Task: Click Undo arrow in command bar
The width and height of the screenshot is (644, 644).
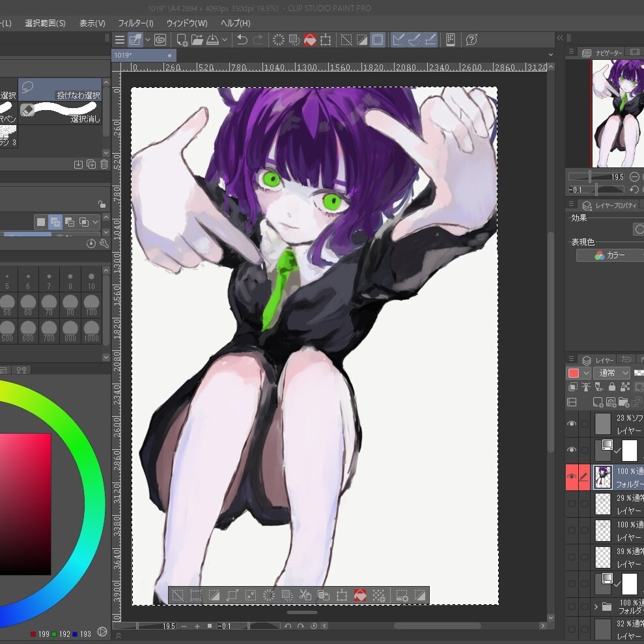Action: click(x=242, y=40)
